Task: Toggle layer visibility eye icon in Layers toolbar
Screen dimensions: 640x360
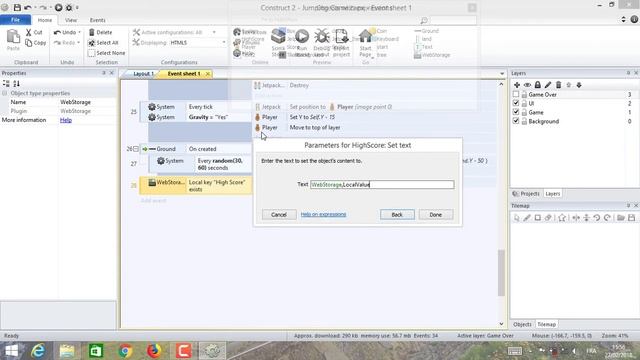Action: pyautogui.click(x=527, y=85)
